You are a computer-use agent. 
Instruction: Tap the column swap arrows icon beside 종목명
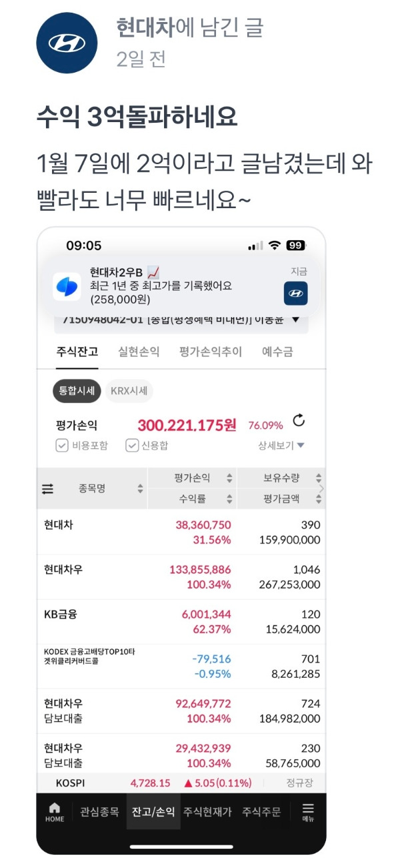[x=47, y=489]
